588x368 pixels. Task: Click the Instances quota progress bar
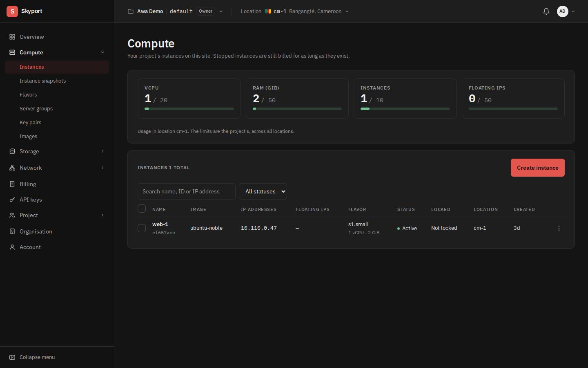click(x=405, y=109)
